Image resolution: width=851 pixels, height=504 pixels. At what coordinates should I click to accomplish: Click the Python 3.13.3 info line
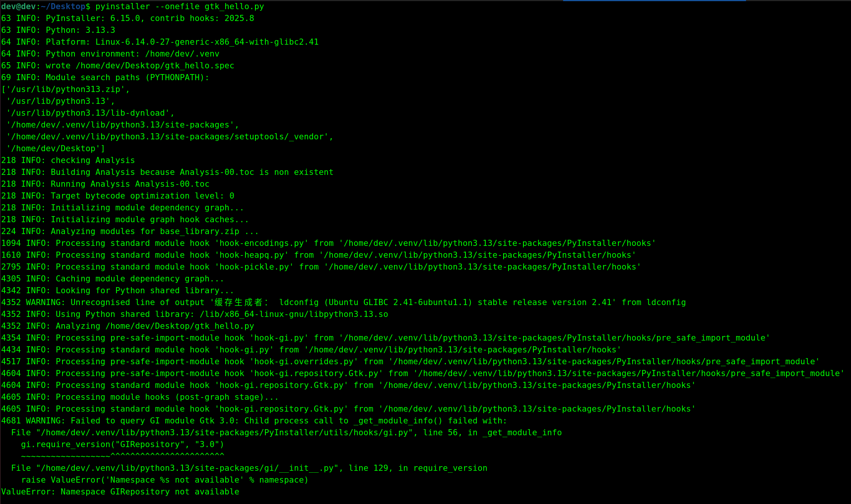[58, 30]
